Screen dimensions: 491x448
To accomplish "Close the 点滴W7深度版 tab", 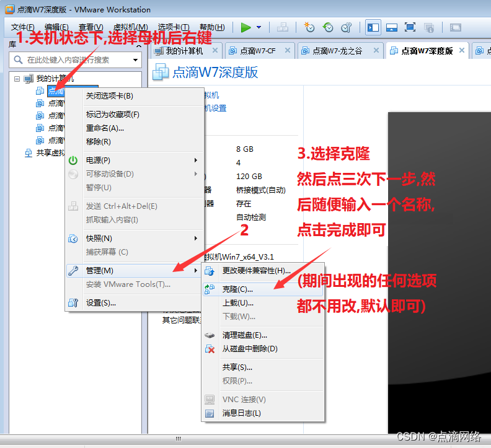I will 462,50.
